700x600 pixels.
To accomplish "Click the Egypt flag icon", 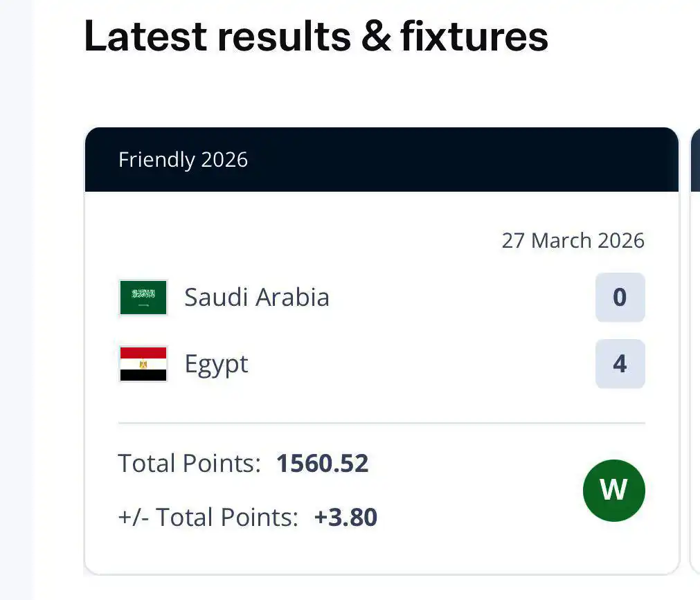I will (x=143, y=364).
